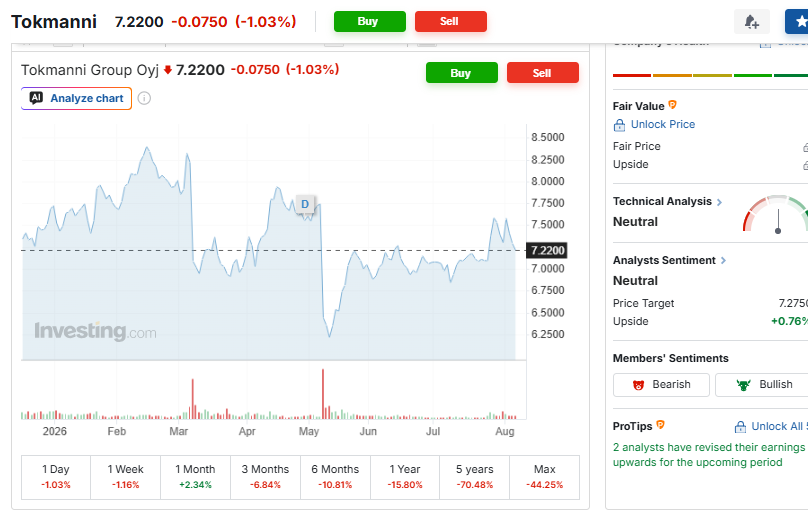The width and height of the screenshot is (808, 517).
Task: Vote Bullish in Members' Sentiments
Action: pyautogui.click(x=764, y=385)
